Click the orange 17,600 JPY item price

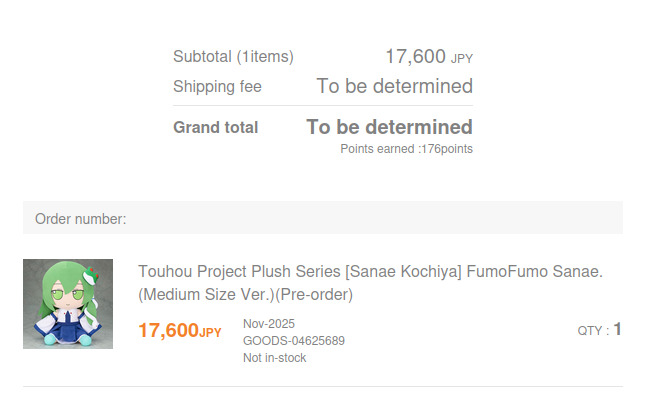[180, 330]
